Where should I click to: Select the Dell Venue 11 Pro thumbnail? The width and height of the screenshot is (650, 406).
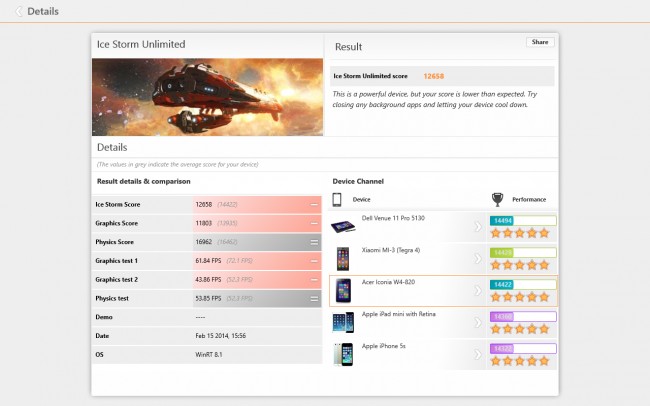pyautogui.click(x=343, y=226)
